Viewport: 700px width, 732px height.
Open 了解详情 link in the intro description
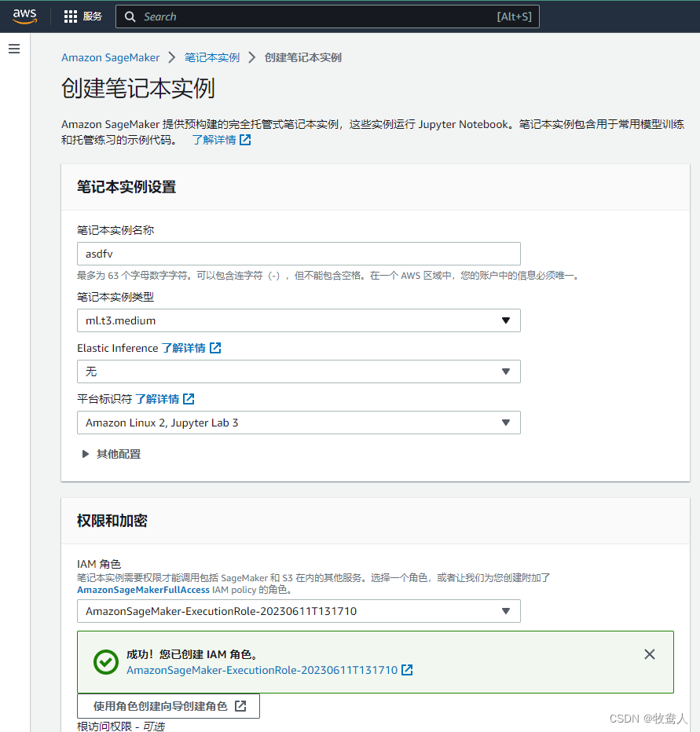(214, 140)
